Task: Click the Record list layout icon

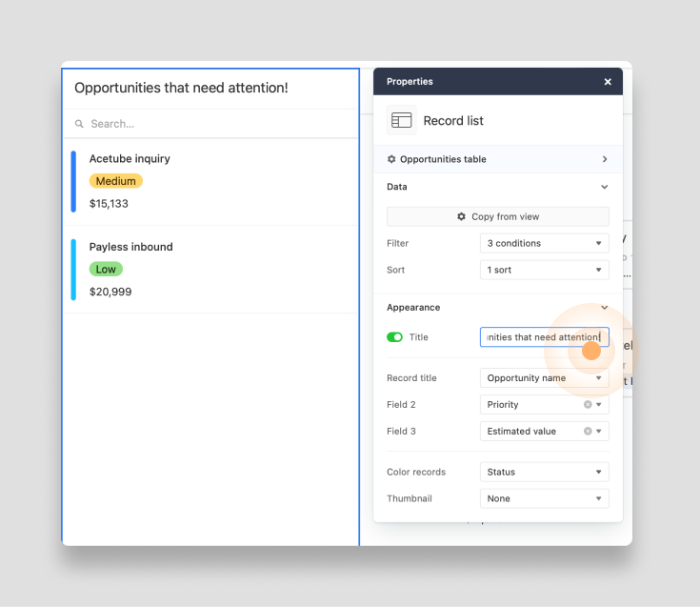Action: pos(401,120)
